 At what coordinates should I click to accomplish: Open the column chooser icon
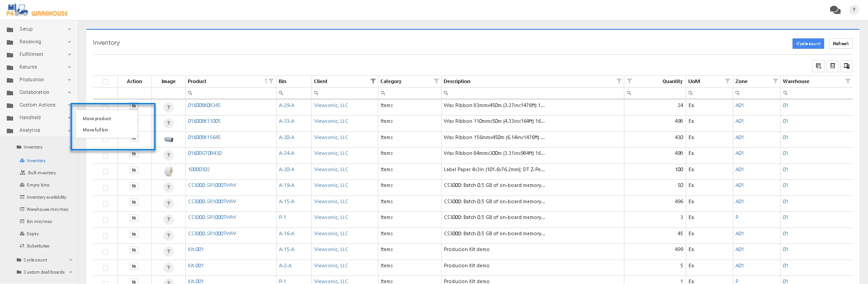coord(846,66)
